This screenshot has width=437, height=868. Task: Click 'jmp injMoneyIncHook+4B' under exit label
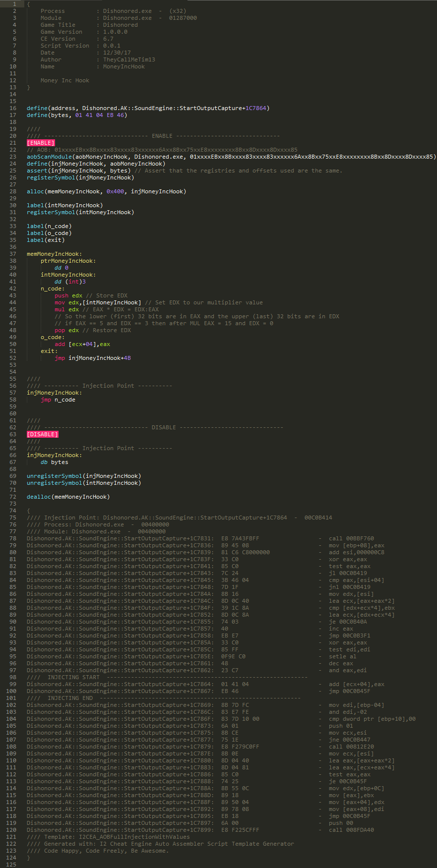(93, 358)
